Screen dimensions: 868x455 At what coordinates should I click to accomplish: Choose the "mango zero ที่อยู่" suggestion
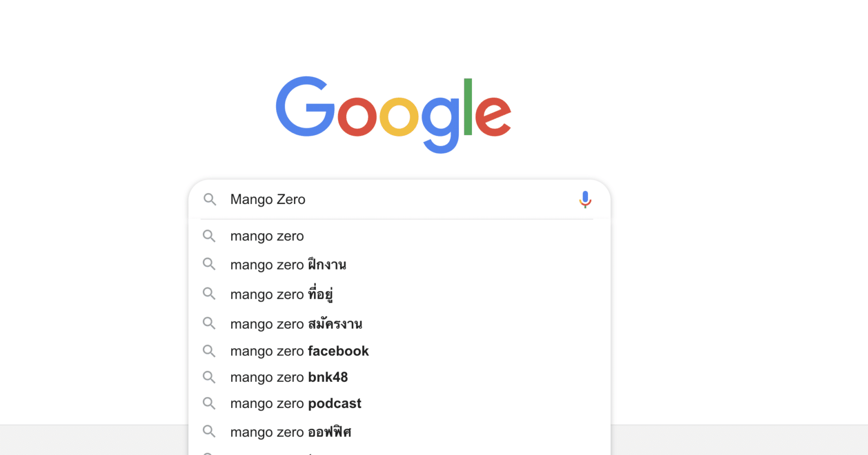point(282,294)
